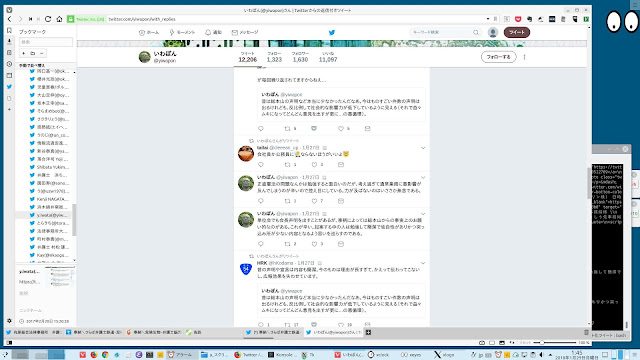Add new bookmark with plus in bookmarks panel
The image size is (640, 360).
(24, 53)
